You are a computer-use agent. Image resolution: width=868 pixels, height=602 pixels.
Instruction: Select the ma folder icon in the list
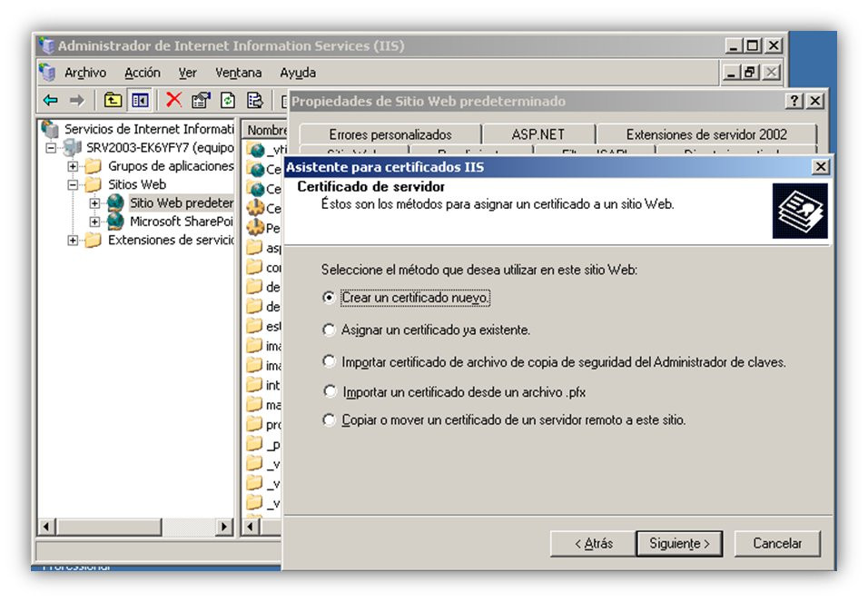[254, 404]
